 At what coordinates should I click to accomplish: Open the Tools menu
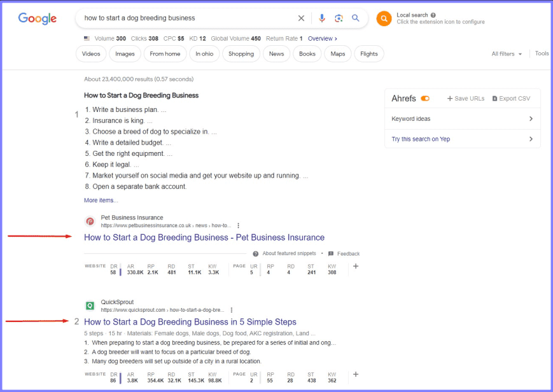542,53
